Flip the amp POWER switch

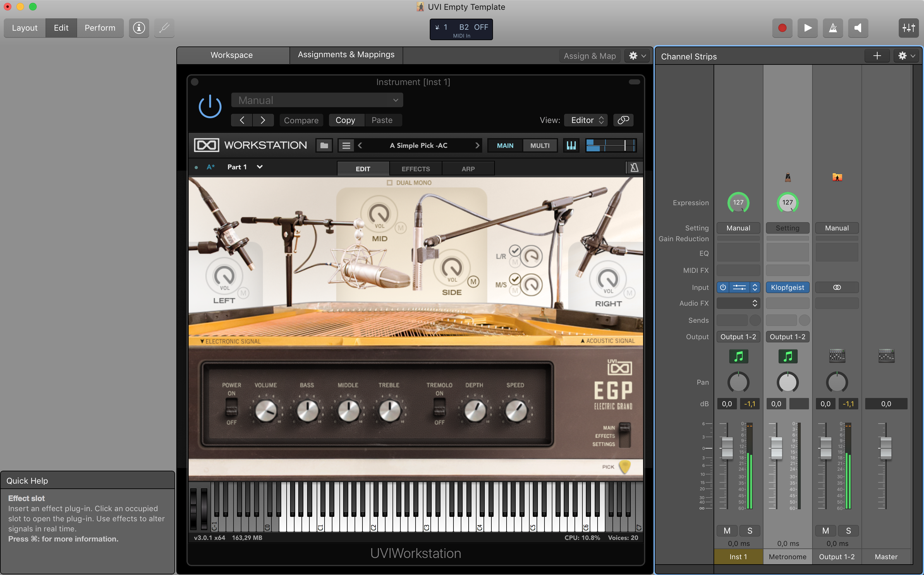pos(232,408)
